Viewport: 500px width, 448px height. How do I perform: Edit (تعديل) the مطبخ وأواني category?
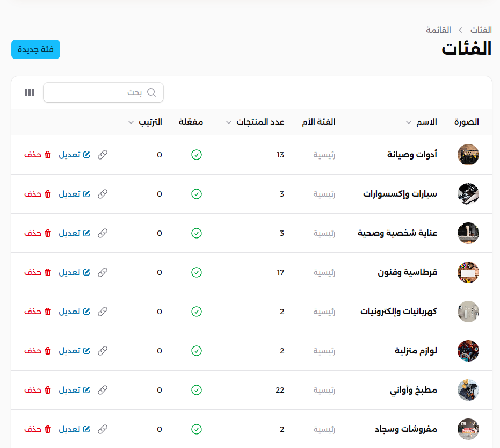(x=74, y=390)
